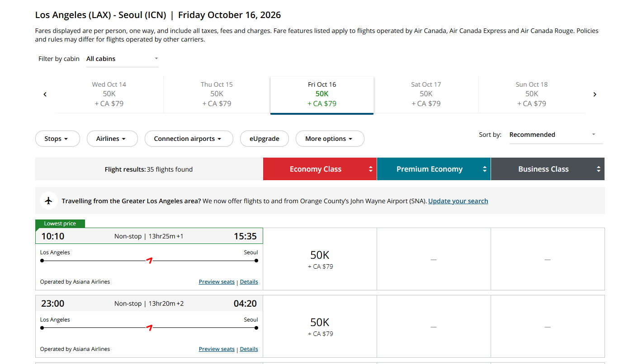Screen dimensions: 619x364
Task: Select the Thu Oct 15 date tab
Action: point(217,94)
